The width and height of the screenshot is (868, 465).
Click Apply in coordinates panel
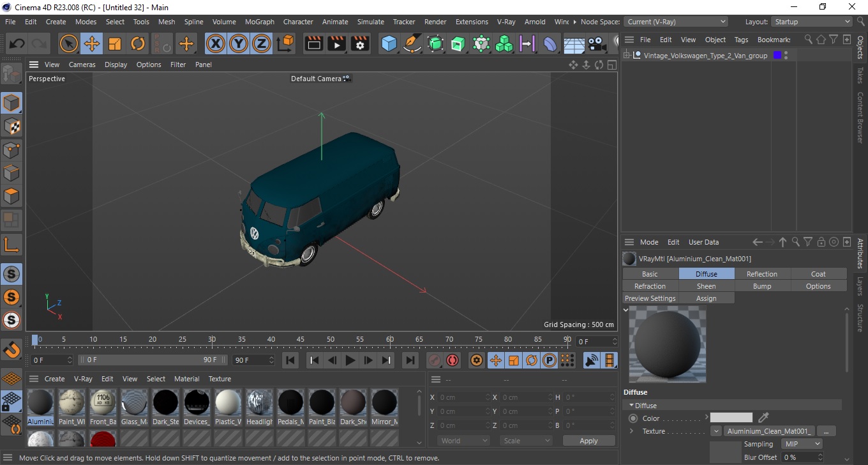[588, 441]
